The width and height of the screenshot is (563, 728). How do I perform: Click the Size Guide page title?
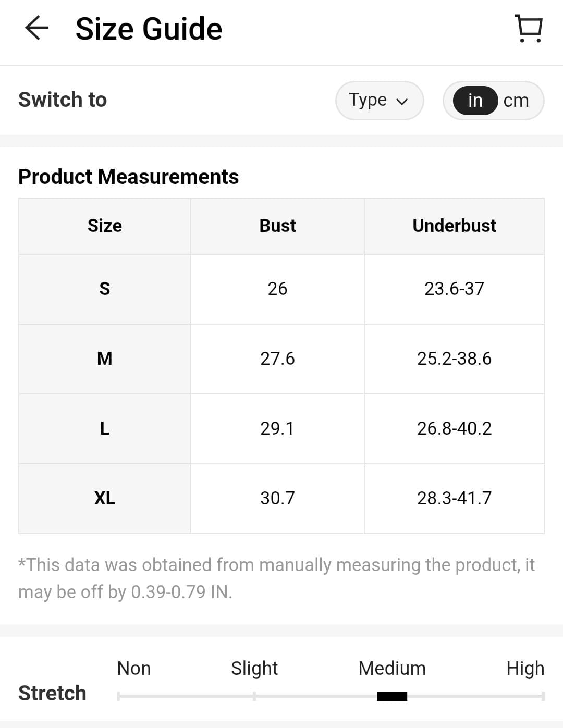tap(149, 29)
